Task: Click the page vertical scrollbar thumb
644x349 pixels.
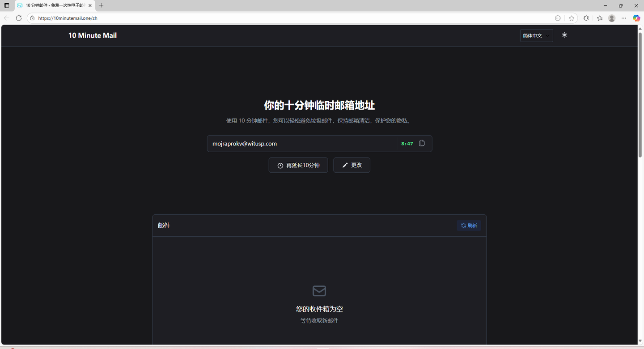Action: click(x=640, y=94)
